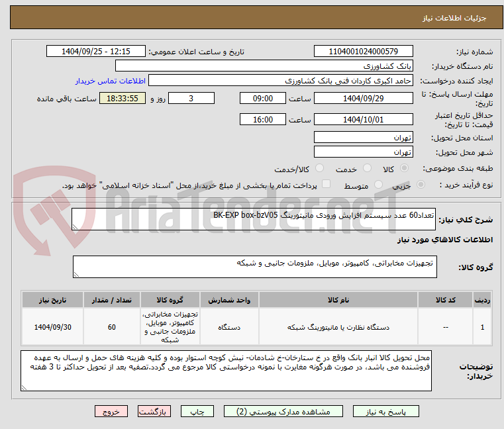Select the جزیی purchase type radio

421,185
